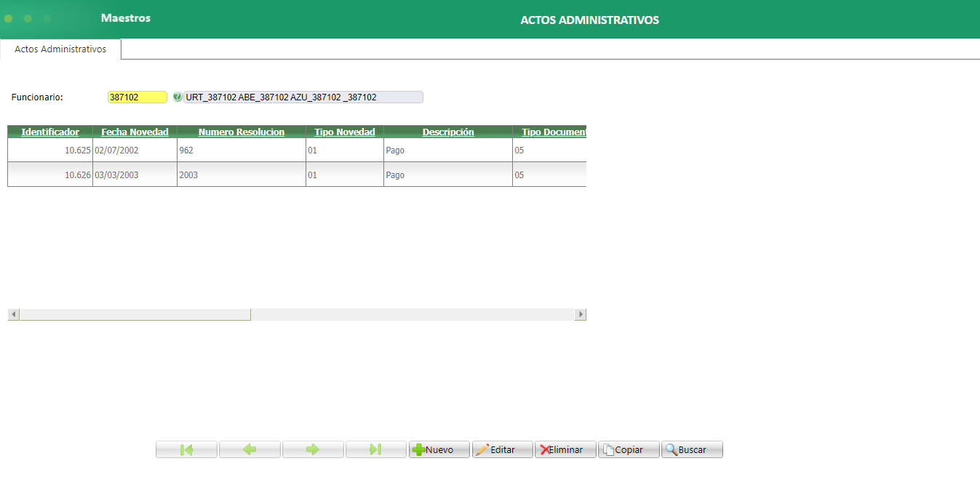Screen dimensions: 980x485
Task: Sort by Tipo Documento column header
Action: (550, 132)
